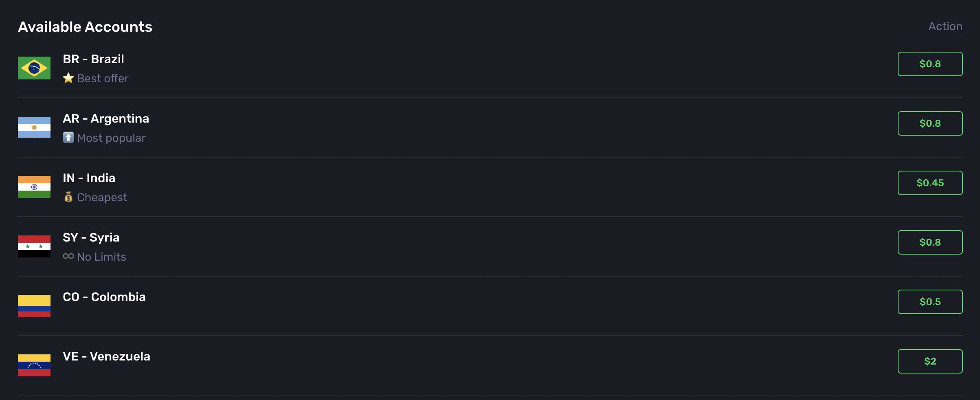Click the infinity icon next to No Limits

[68, 257]
